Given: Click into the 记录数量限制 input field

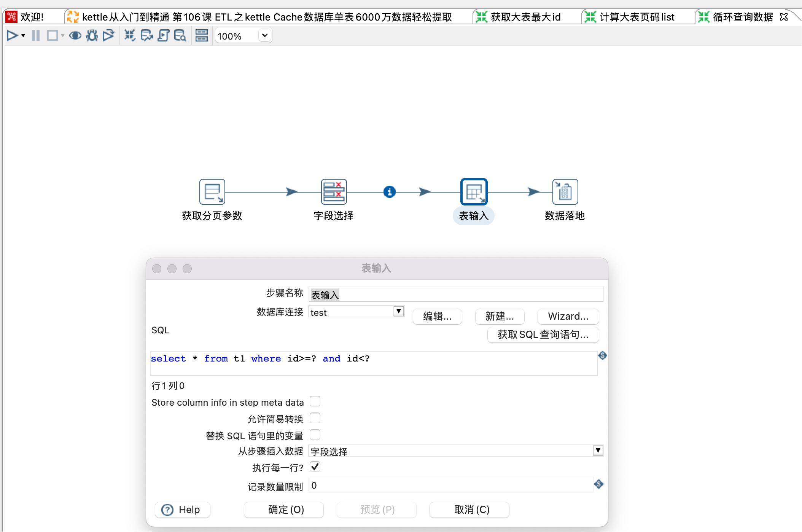Looking at the screenshot, I should [x=450, y=485].
